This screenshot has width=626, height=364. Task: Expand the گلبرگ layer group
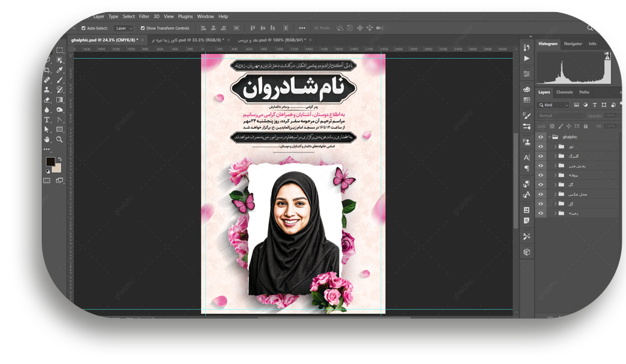pyautogui.click(x=555, y=156)
